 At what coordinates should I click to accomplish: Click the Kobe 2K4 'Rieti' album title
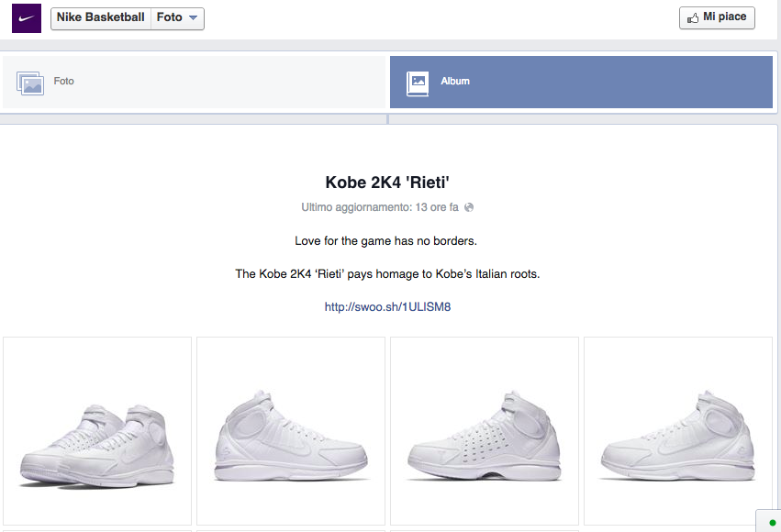pyautogui.click(x=387, y=182)
